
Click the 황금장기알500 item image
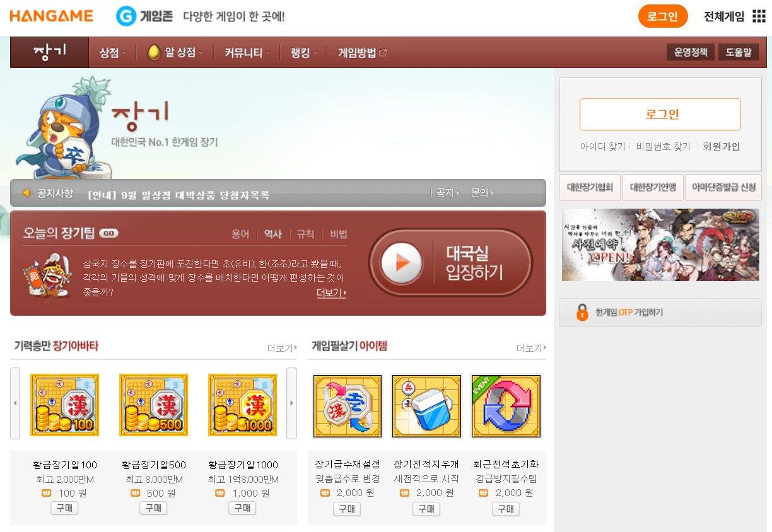[x=154, y=405]
